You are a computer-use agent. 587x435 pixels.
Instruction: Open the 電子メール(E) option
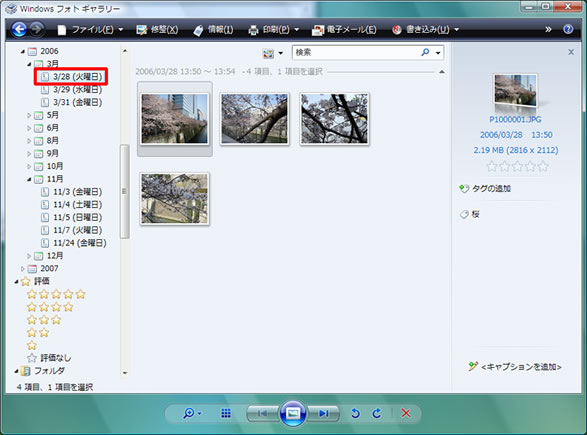(x=344, y=30)
